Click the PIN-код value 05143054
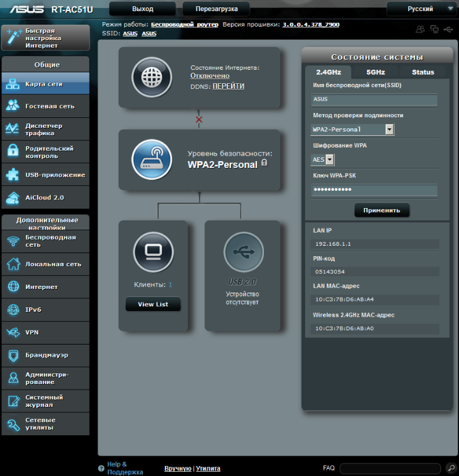Screen dimensions: 459x476 (330, 272)
